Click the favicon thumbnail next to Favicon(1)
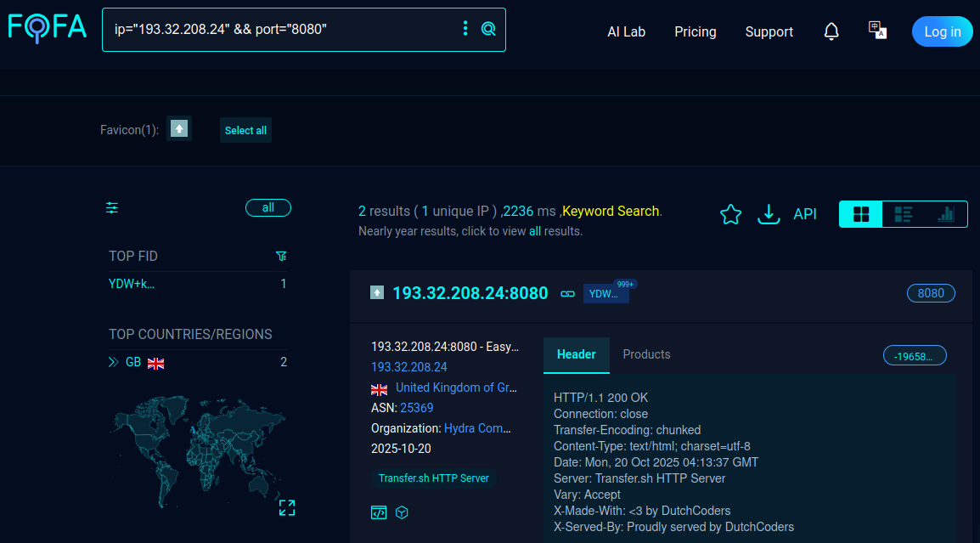The width and height of the screenshot is (980, 543). pyautogui.click(x=178, y=129)
